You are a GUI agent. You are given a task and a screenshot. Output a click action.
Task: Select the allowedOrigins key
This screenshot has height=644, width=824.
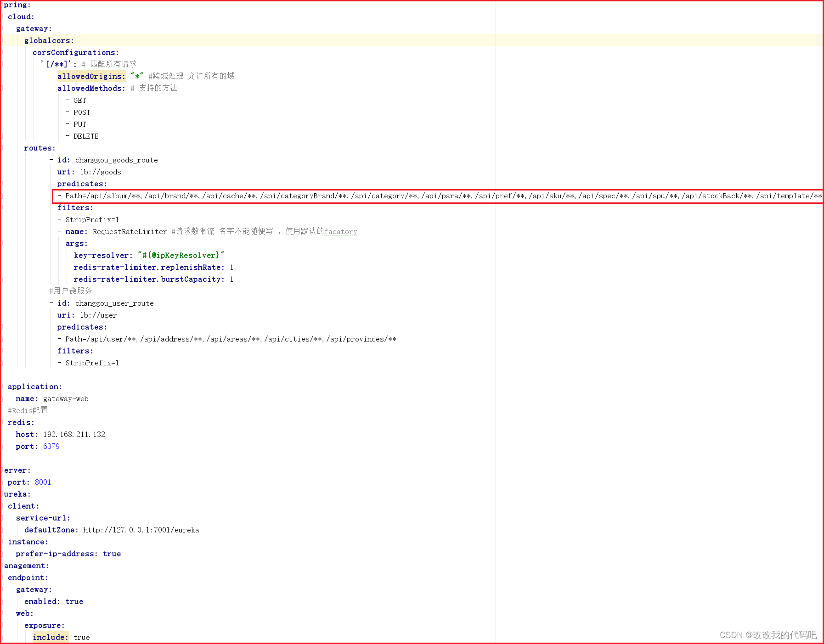coord(91,76)
